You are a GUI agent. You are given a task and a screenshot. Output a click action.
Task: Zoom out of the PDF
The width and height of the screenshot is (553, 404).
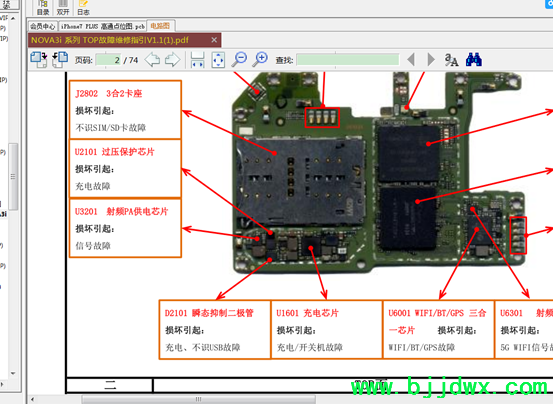pos(239,59)
